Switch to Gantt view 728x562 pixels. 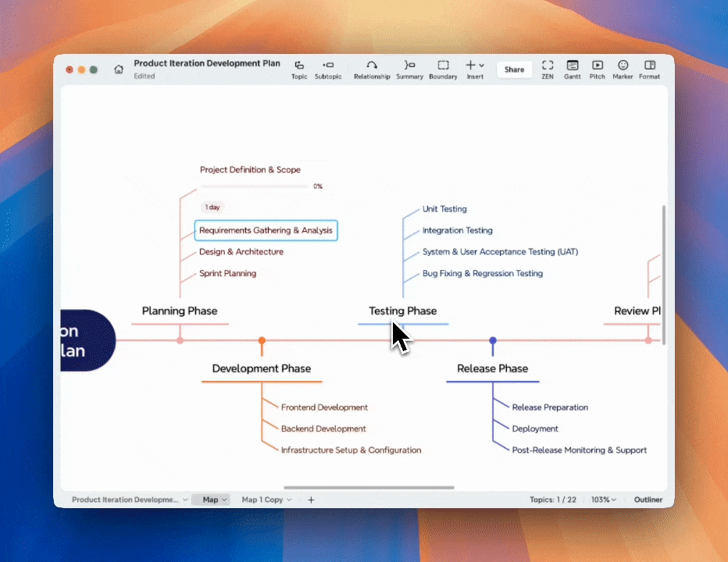(x=572, y=69)
